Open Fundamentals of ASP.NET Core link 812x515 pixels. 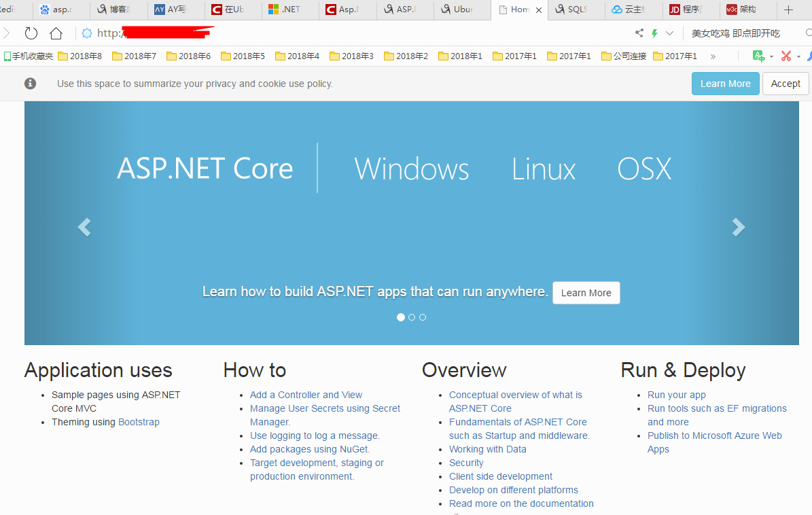[x=519, y=429]
